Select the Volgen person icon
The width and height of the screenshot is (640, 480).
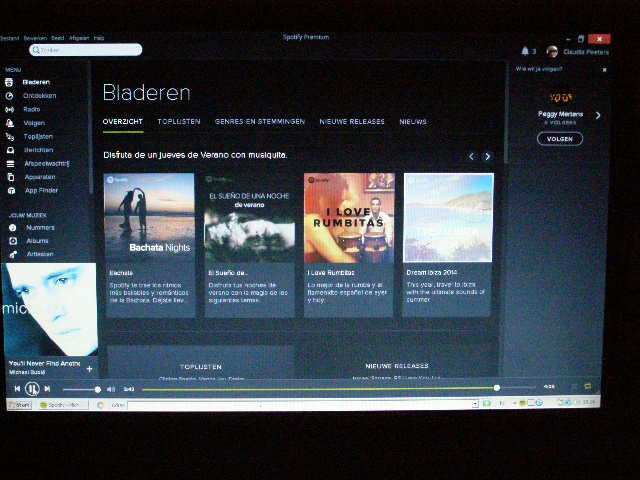point(10,123)
